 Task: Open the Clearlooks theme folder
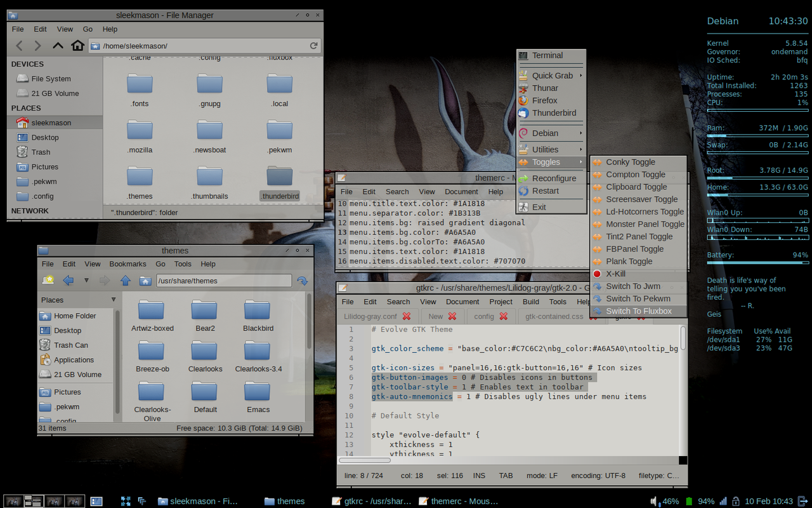[206, 356]
